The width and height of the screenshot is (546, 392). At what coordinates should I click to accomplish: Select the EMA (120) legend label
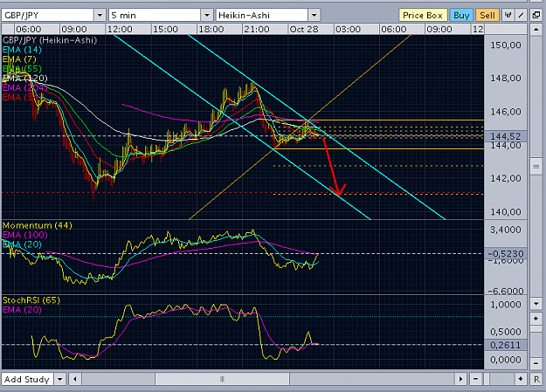click(25, 78)
